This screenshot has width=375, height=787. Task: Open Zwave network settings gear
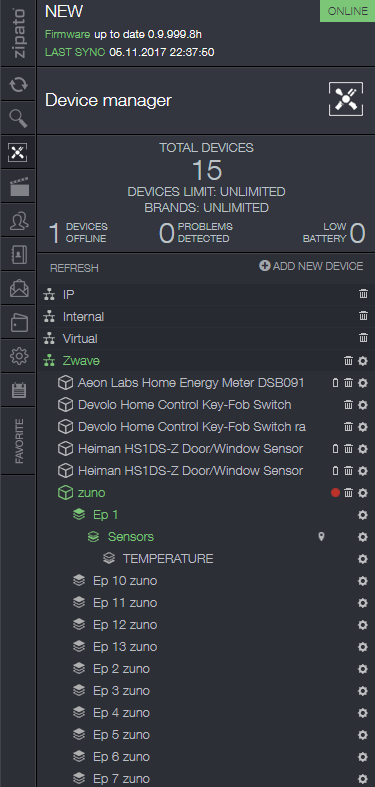point(362,360)
